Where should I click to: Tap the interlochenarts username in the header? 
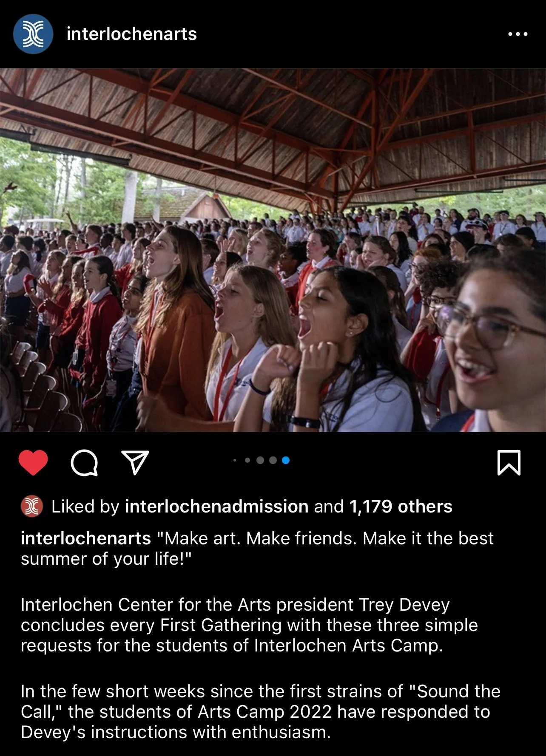click(x=132, y=34)
